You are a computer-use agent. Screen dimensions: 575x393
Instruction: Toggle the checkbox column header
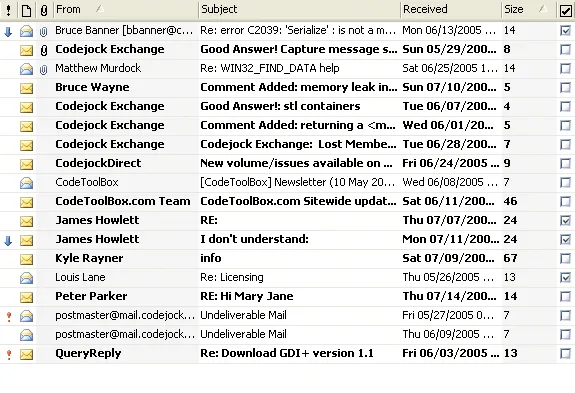click(x=566, y=11)
